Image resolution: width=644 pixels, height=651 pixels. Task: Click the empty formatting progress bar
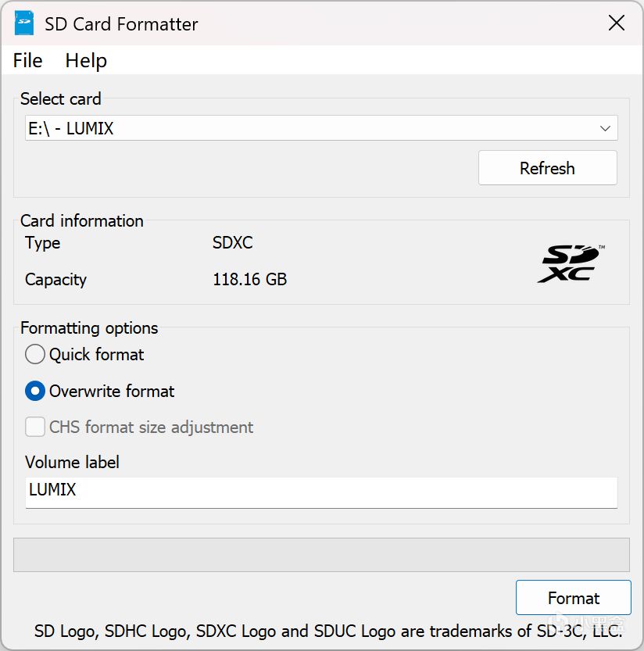click(321, 554)
